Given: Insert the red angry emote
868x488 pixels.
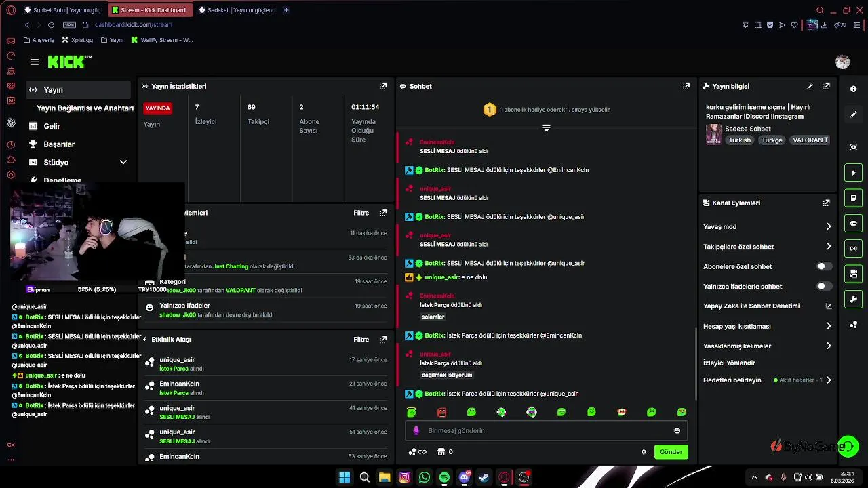Looking at the screenshot, I should (441, 412).
